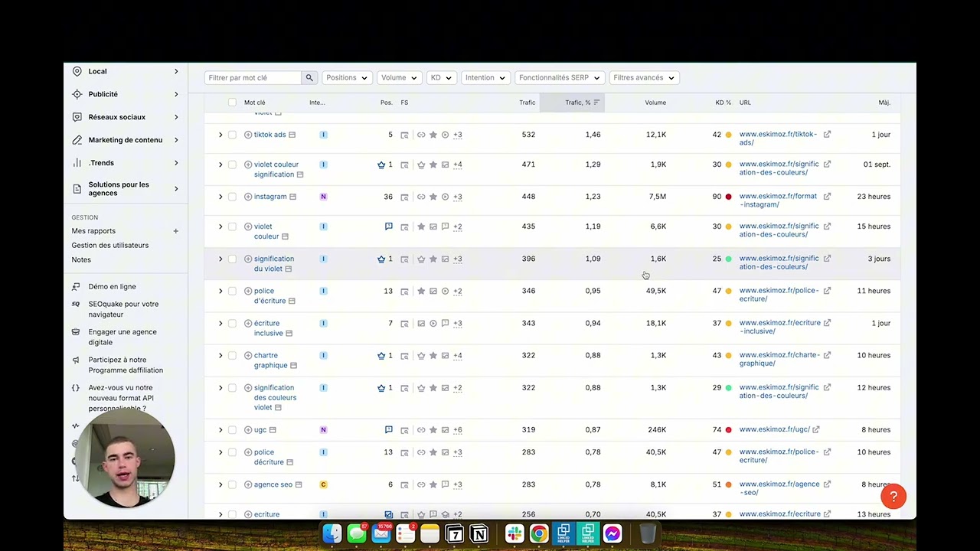Tick the checkbox for signification du violet row
Screen dimensions: 980x551
pos(232,259)
